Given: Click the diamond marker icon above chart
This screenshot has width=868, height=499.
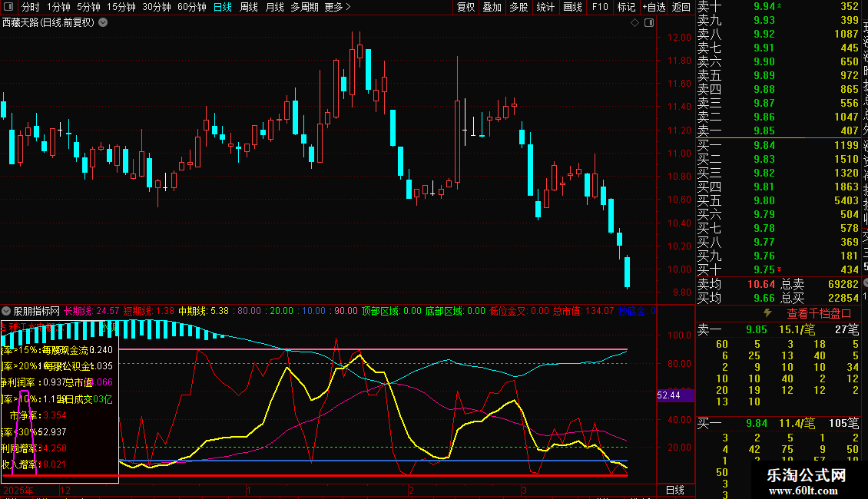Looking at the screenshot, I should point(634,23).
